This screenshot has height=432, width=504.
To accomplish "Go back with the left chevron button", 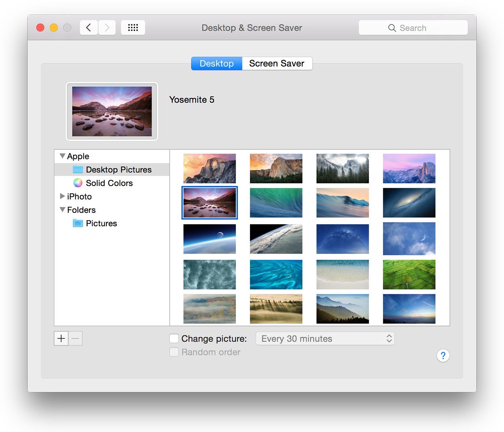I will pyautogui.click(x=89, y=28).
